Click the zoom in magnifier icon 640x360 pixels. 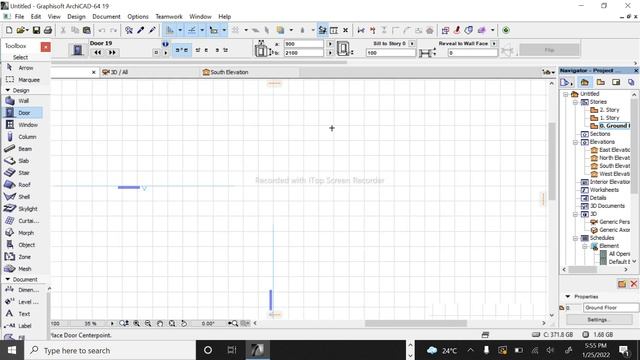(x=136, y=323)
